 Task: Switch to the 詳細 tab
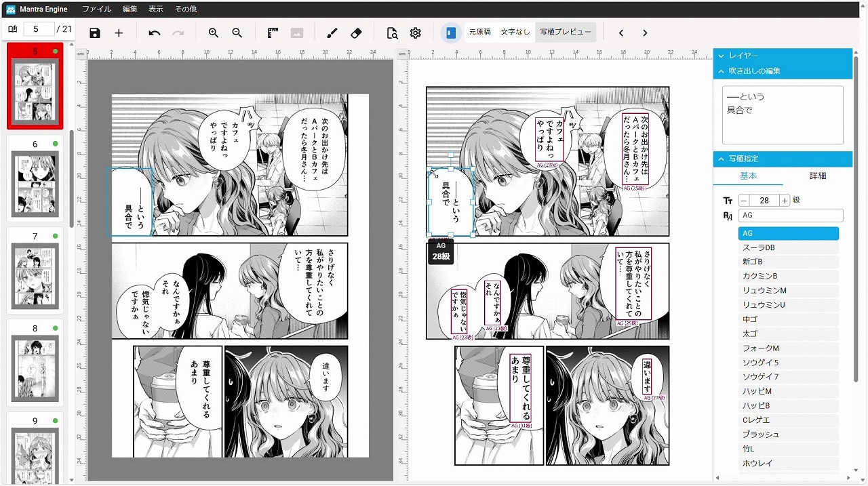(817, 176)
